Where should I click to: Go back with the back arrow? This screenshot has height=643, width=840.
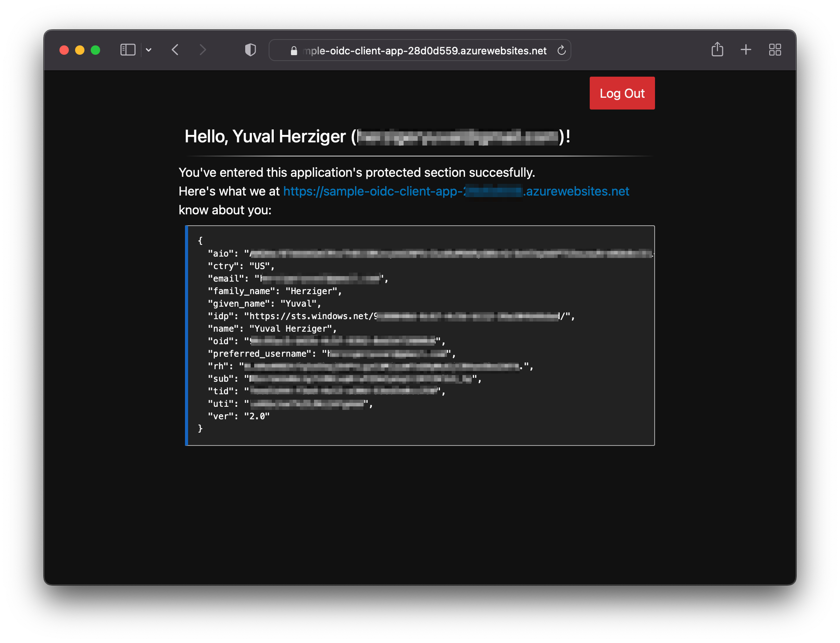point(175,50)
